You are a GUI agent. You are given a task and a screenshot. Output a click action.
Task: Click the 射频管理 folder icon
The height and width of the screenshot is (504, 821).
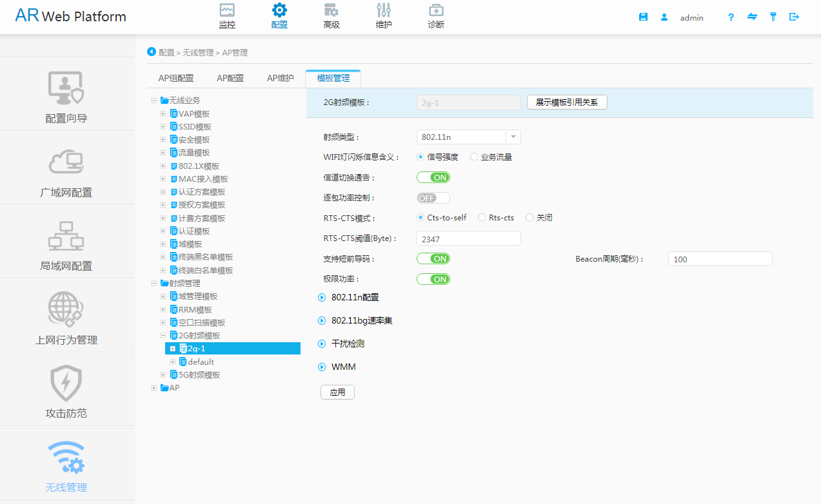tap(164, 284)
